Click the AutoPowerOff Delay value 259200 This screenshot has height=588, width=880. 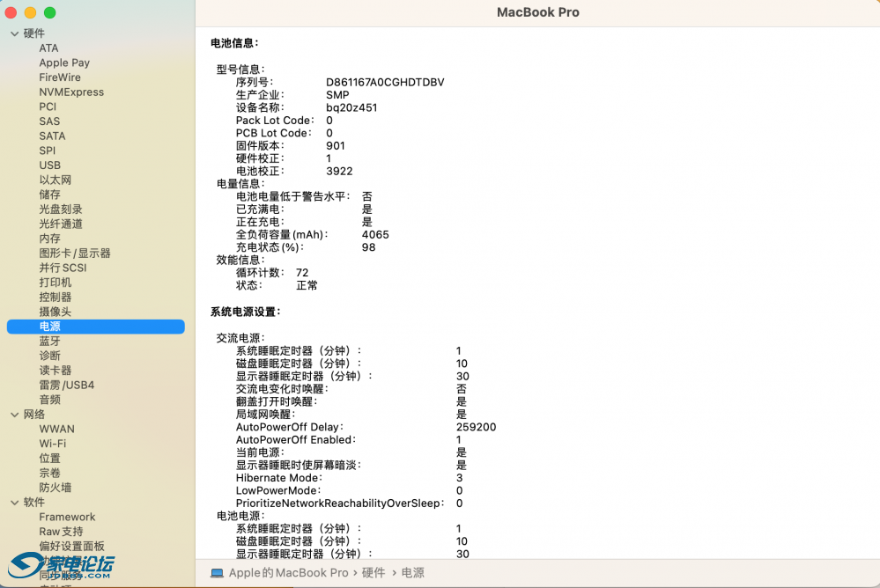476,427
